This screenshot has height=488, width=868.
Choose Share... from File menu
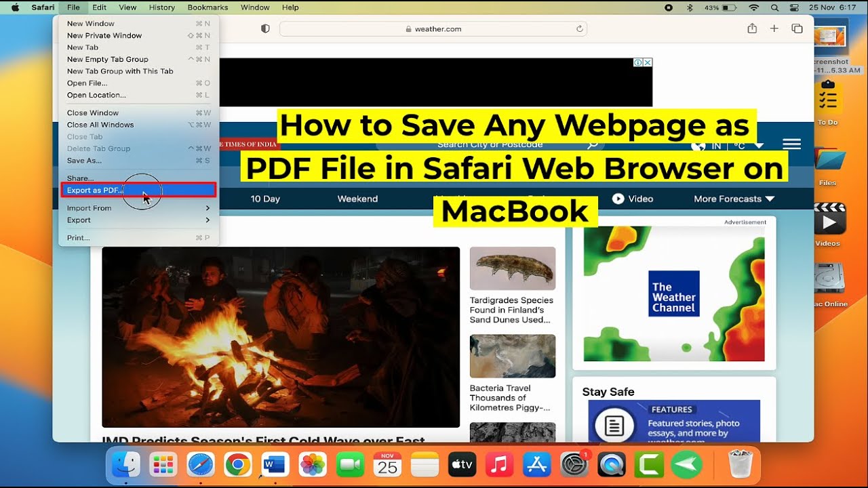pos(138,178)
